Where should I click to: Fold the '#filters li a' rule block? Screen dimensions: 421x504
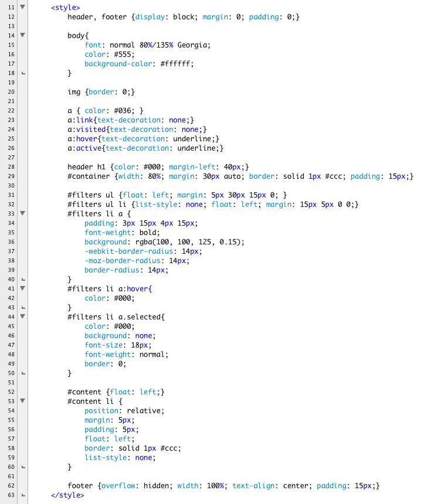coord(23,213)
